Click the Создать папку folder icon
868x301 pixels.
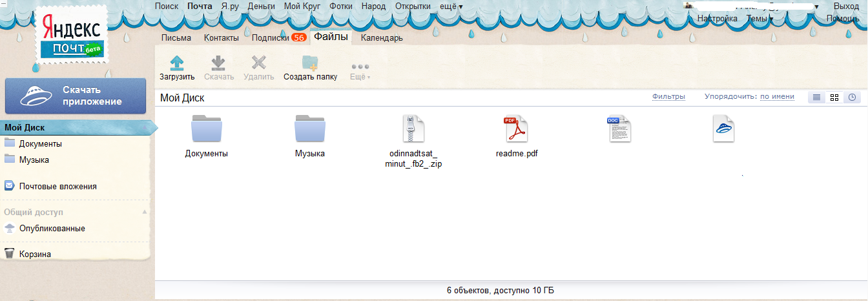pyautogui.click(x=310, y=63)
